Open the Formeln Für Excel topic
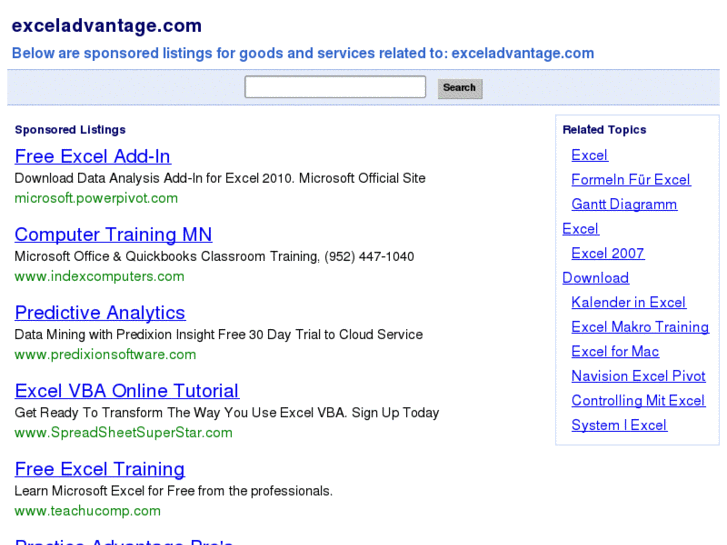Viewport: 727px width, 545px height. click(x=631, y=180)
